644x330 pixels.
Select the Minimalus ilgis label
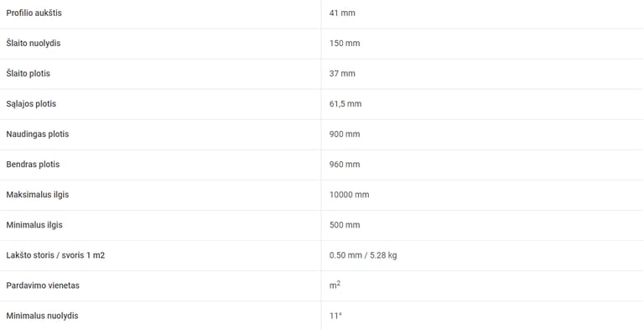tap(34, 225)
